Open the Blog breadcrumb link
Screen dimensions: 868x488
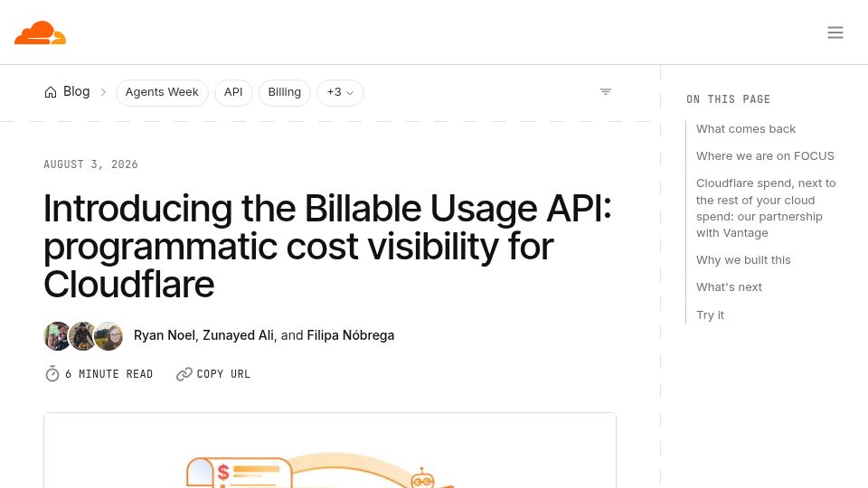click(x=76, y=92)
